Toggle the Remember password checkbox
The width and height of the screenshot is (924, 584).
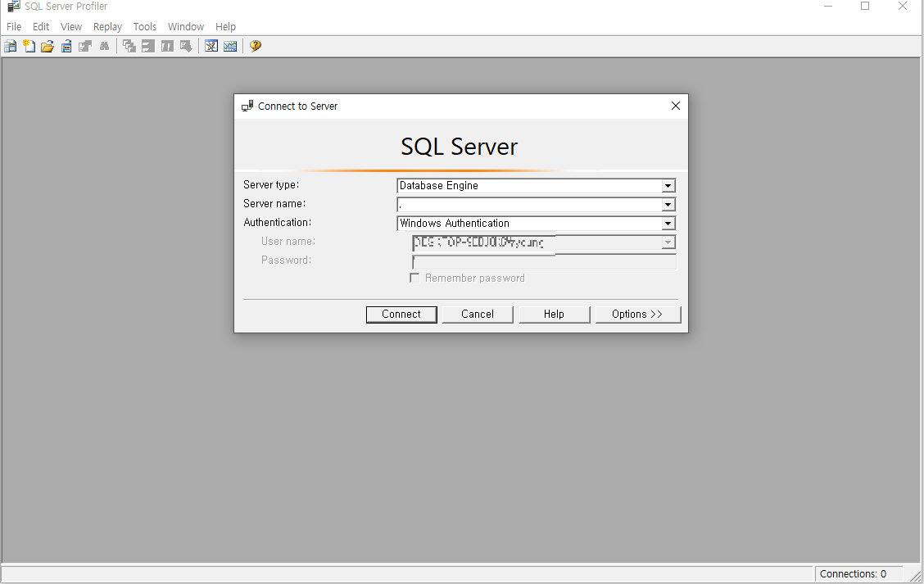tap(414, 278)
